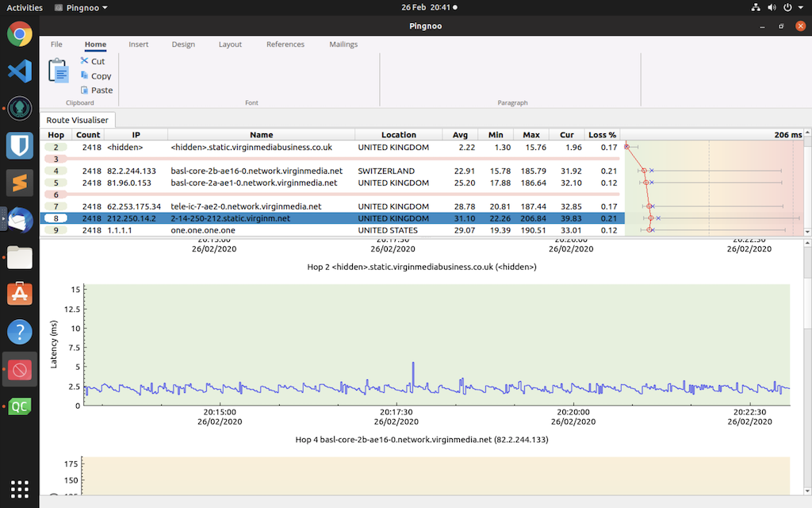Click the IP column header
The image size is (812, 508).
click(x=136, y=135)
